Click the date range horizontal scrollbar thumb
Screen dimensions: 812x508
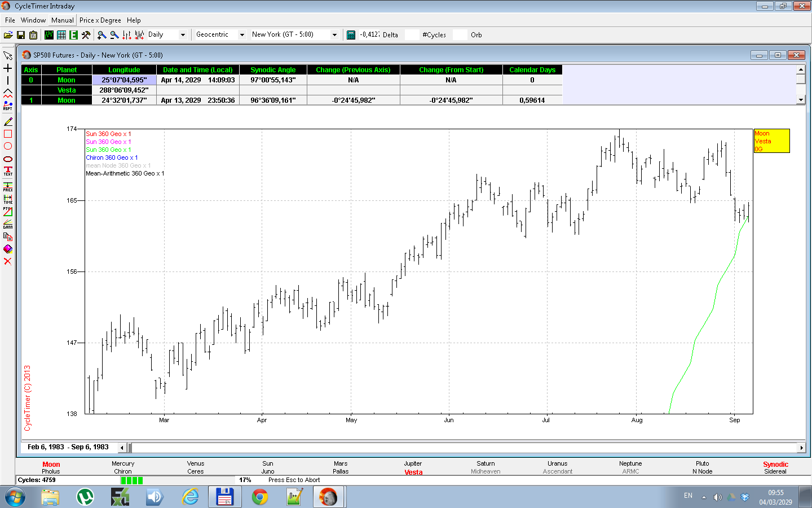tap(130, 448)
